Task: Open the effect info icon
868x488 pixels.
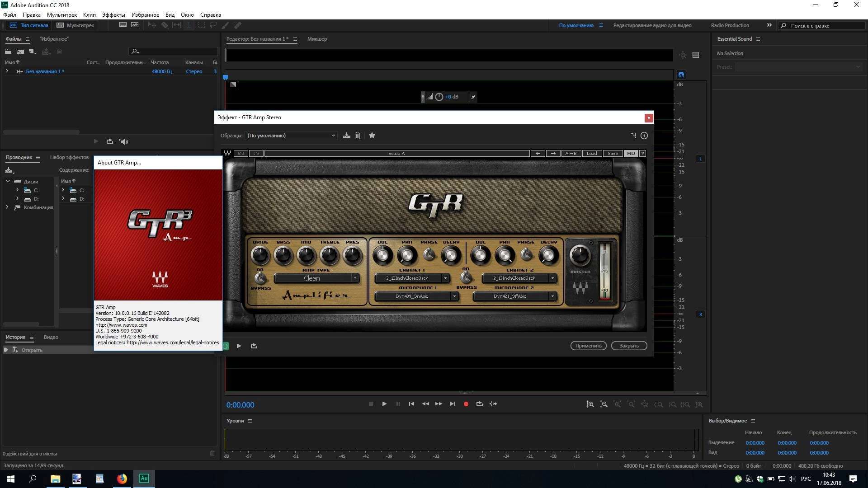Action: (x=644, y=135)
